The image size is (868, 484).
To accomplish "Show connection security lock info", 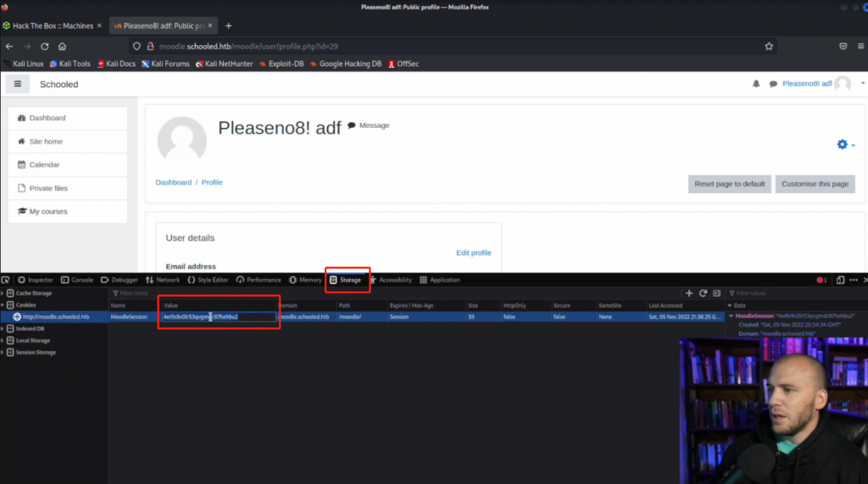I will (150, 47).
